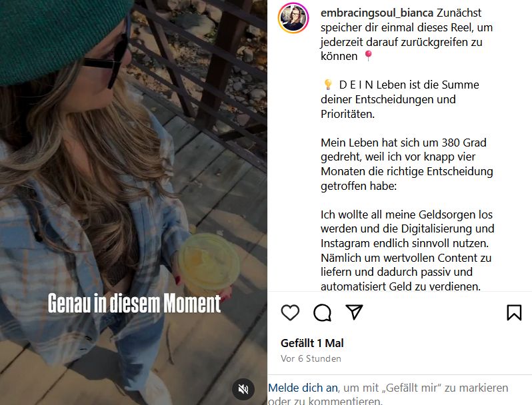Image resolution: width=532 pixels, height=405 pixels.
Task: Click caption paragraph starting "Ich wollte all"
Action: pos(407,250)
